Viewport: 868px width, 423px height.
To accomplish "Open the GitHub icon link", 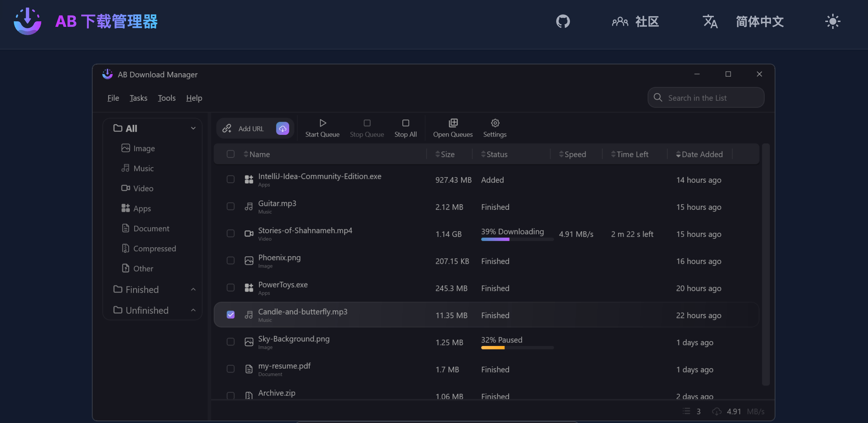I will click(x=563, y=22).
